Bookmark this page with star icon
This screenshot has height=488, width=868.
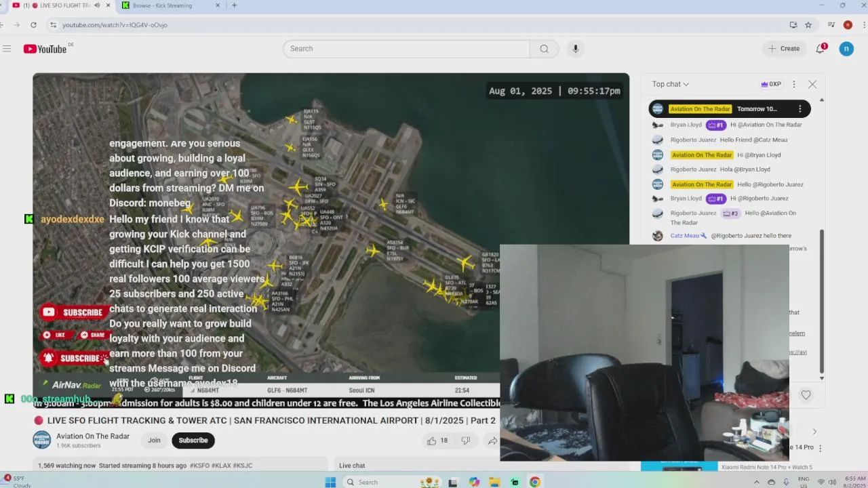pyautogui.click(x=808, y=25)
